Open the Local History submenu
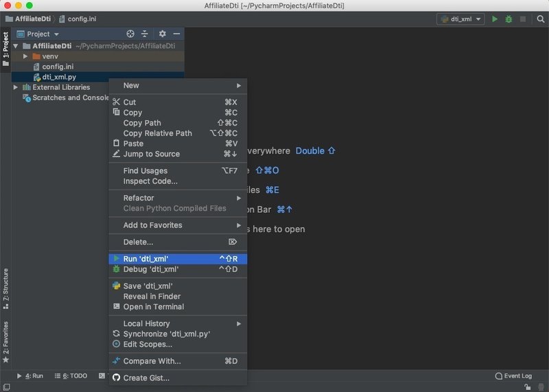 click(178, 323)
